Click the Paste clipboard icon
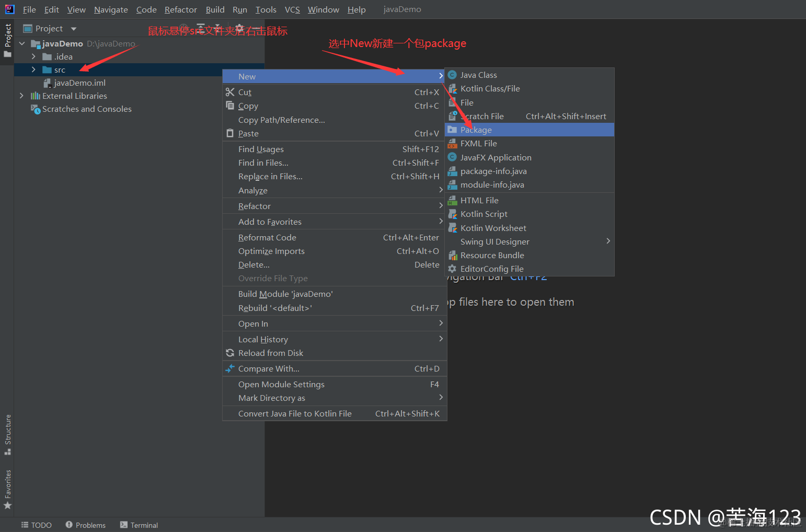The image size is (806, 532). pos(230,133)
